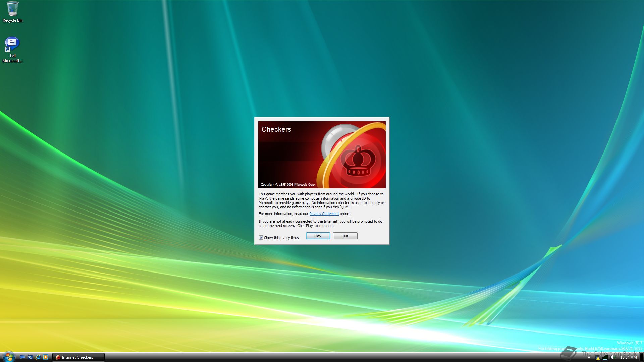The image size is (644, 362).
Task: Launch Windows Media Player from quick launch
Action: coord(46,357)
